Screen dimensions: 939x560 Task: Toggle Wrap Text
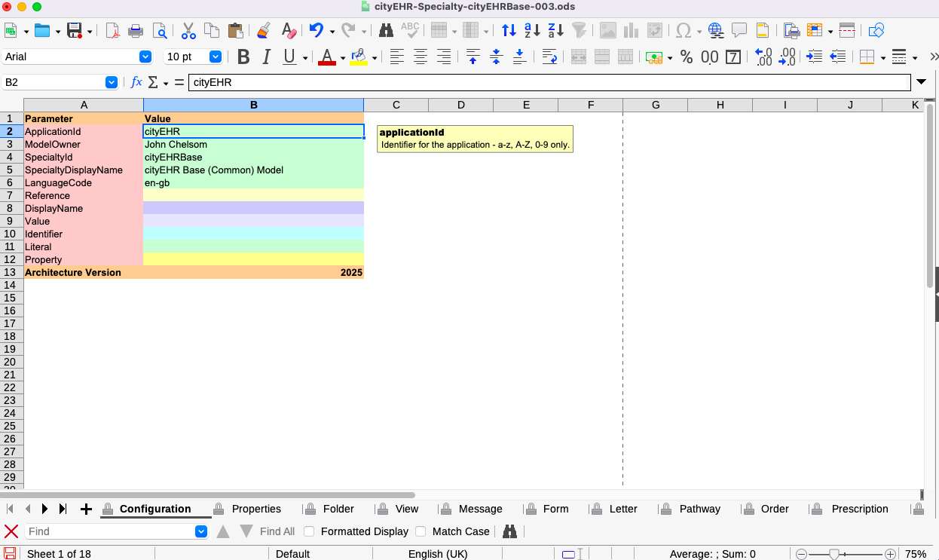pos(549,57)
